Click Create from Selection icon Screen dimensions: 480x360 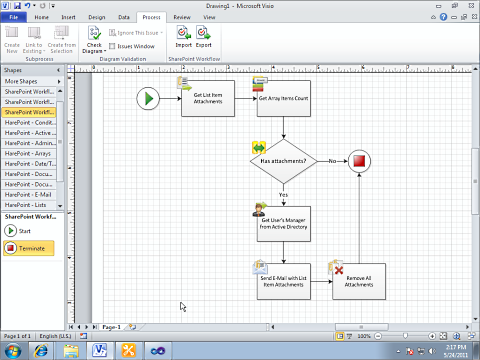coord(62,33)
